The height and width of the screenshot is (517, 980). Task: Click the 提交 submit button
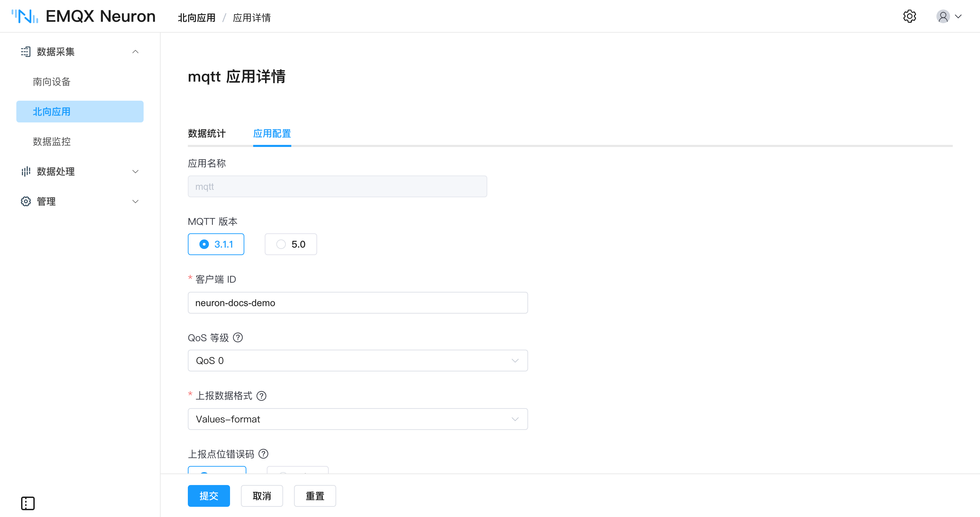pos(209,496)
